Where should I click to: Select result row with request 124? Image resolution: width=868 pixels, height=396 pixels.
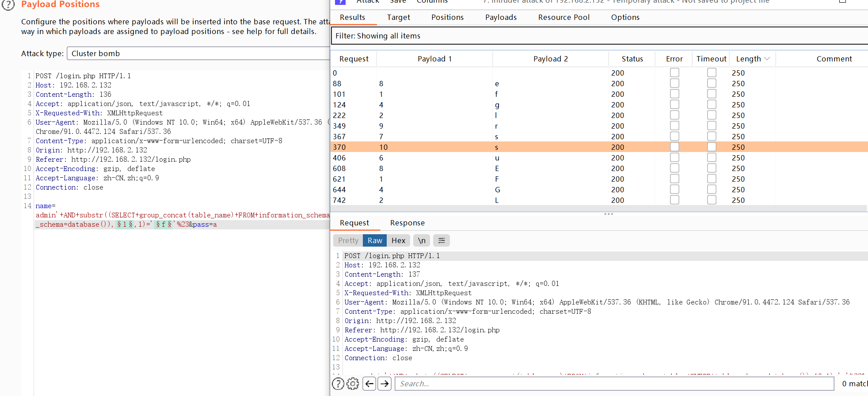[599, 104]
